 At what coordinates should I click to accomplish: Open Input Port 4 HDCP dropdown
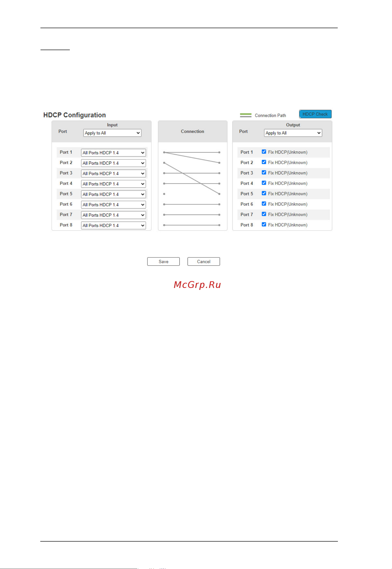tap(113, 184)
